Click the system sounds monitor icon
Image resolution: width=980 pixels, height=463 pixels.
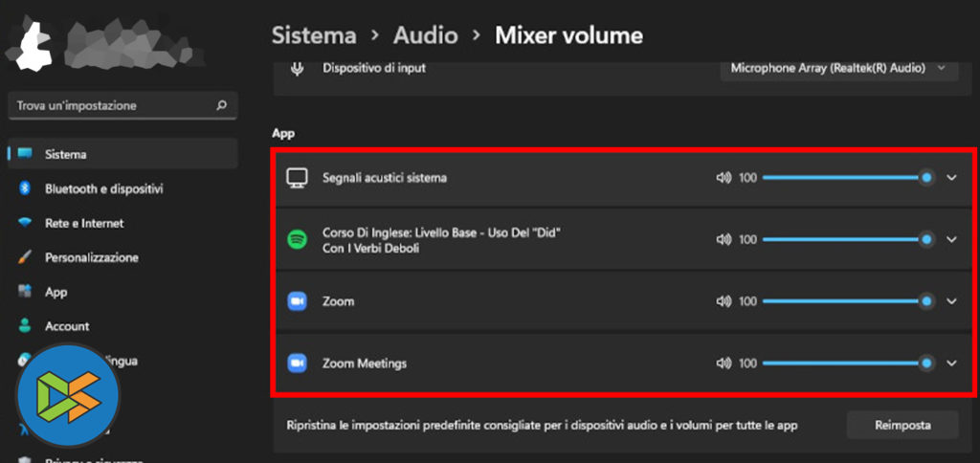pos(297,178)
